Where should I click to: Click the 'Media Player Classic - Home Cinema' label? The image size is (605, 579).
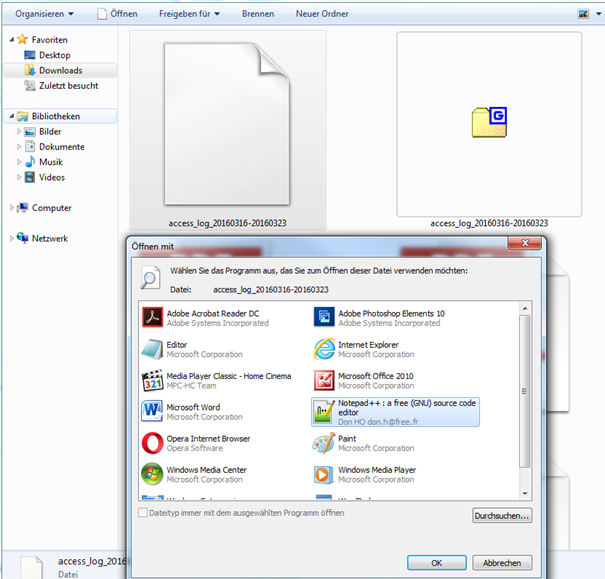coord(229,376)
